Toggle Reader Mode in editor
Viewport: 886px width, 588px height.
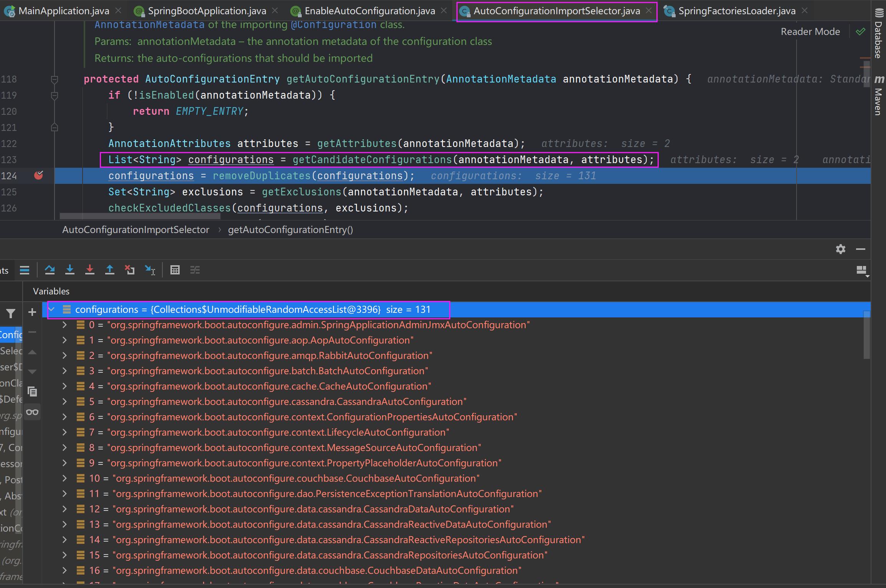810,31
